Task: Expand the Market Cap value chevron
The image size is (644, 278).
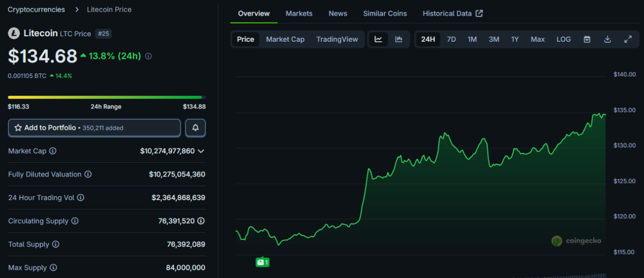Action: [x=201, y=151]
